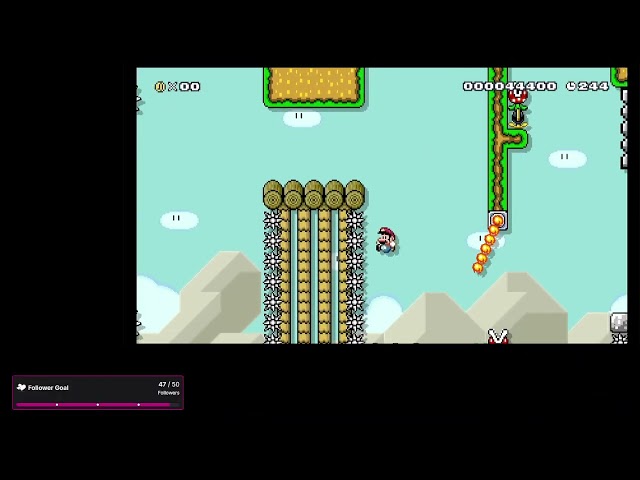Viewport: 640px width, 480px height.
Task: Click the Mario character sprite
Action: pos(386,241)
